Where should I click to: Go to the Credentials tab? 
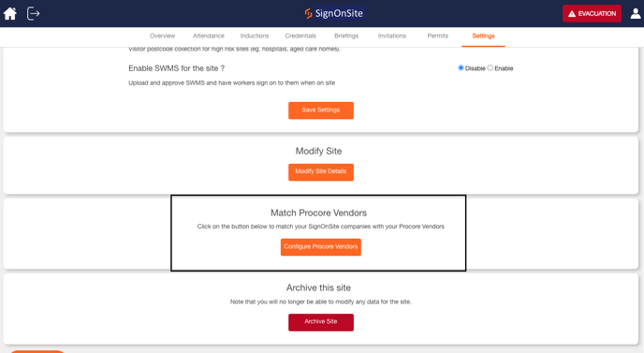pyautogui.click(x=300, y=37)
